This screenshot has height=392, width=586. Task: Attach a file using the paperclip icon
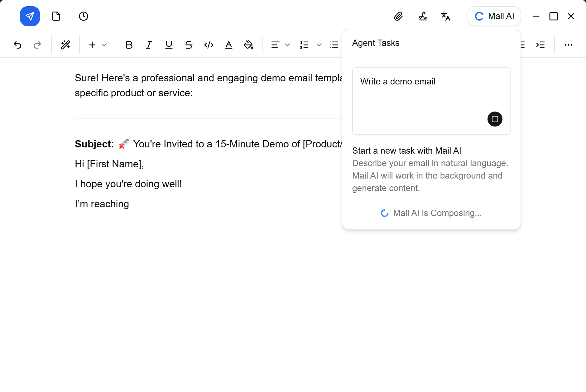[x=399, y=16]
